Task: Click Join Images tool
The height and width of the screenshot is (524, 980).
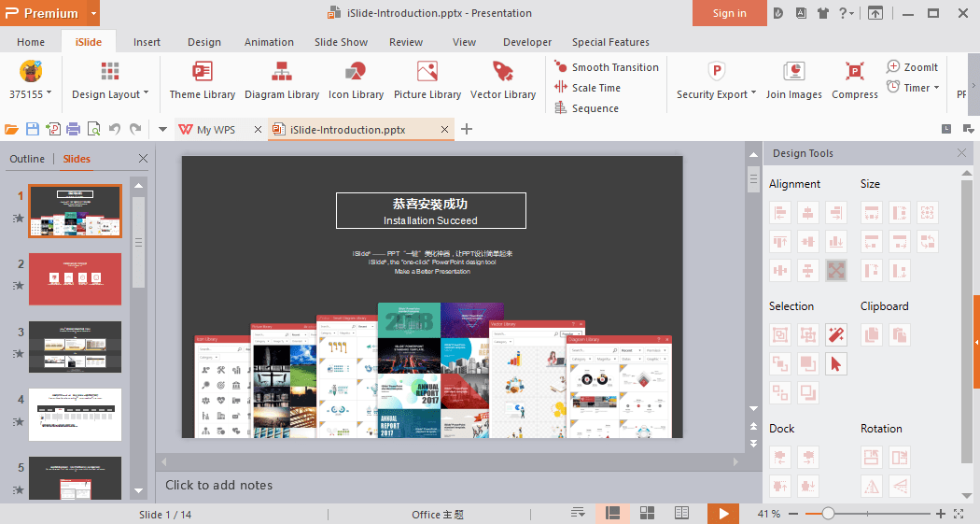Action: pos(793,80)
